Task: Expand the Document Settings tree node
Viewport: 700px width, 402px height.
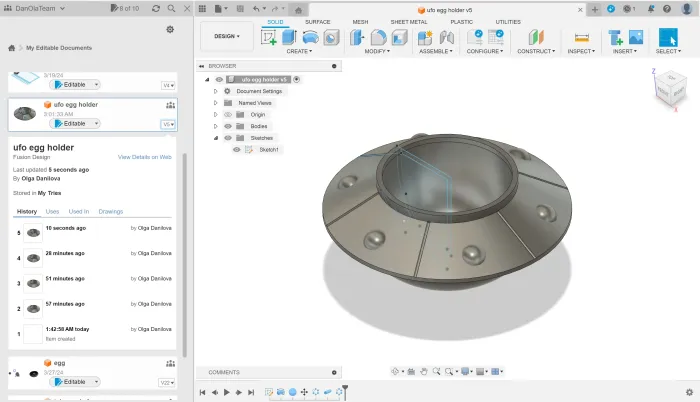Action: (x=215, y=91)
